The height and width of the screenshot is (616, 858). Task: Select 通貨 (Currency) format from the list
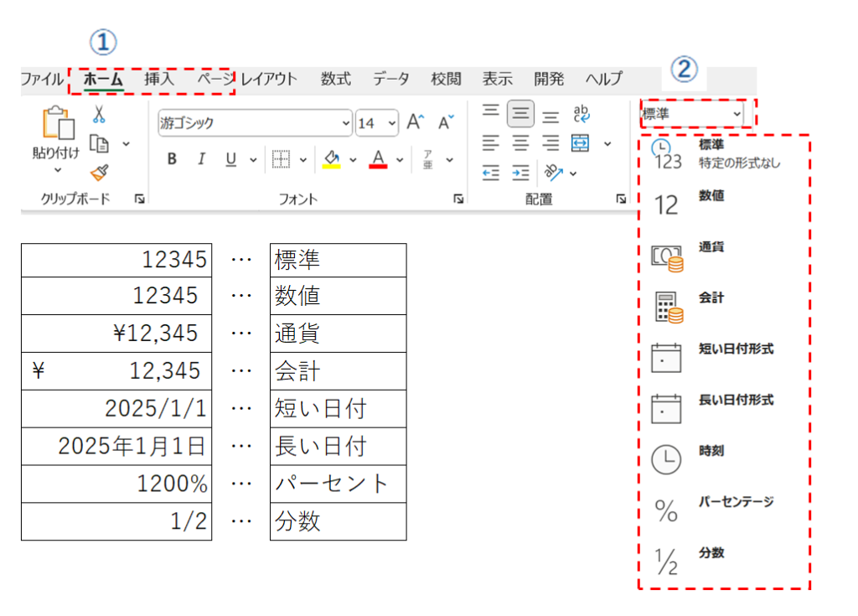(712, 248)
